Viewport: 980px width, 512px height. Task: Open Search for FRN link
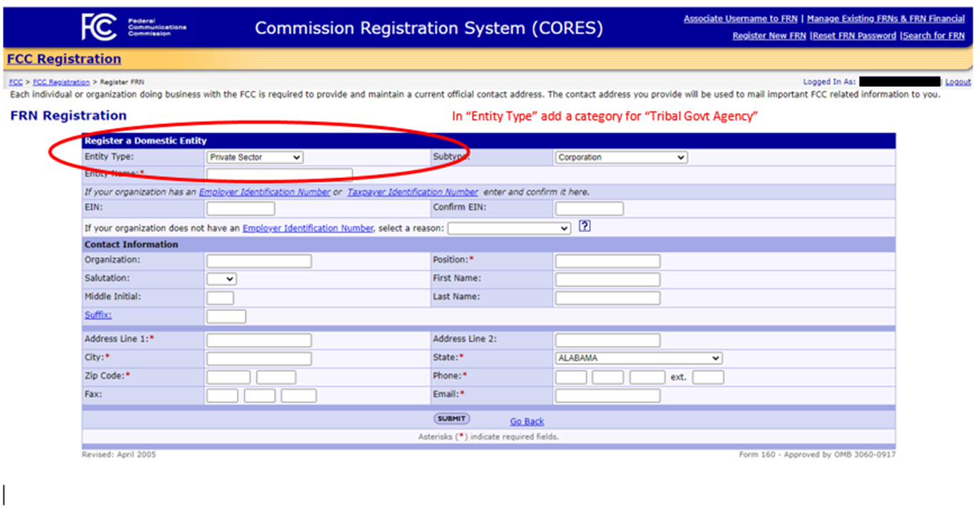point(934,36)
